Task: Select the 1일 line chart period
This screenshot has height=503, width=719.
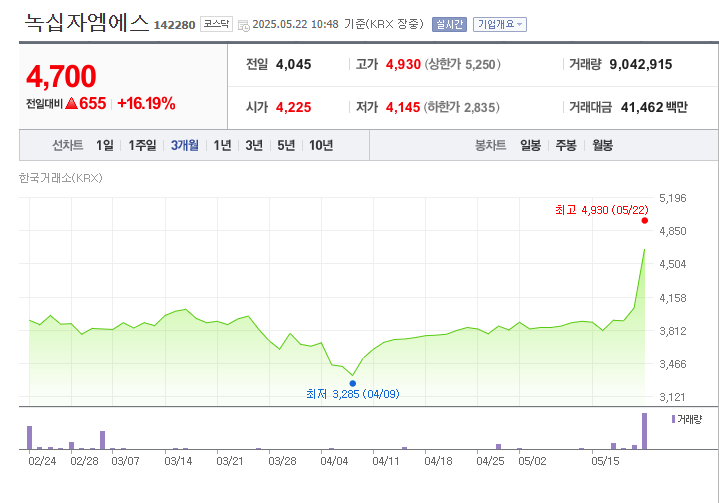Action: tap(105, 145)
